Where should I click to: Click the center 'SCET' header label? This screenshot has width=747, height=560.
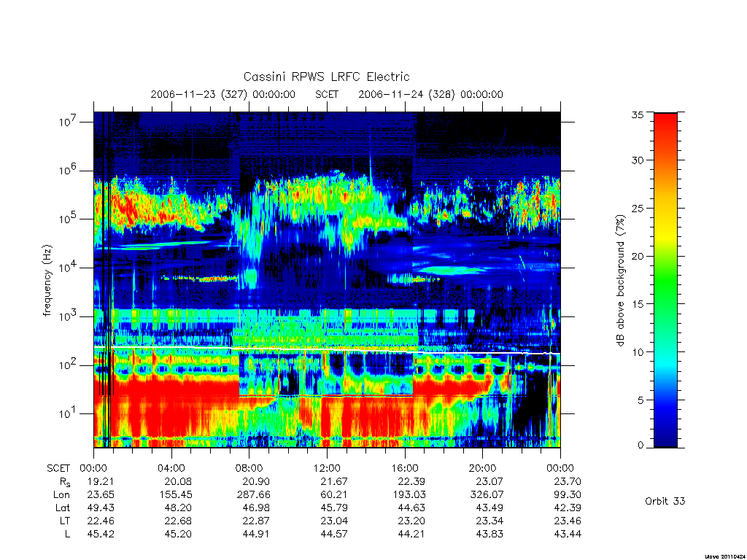tap(327, 94)
